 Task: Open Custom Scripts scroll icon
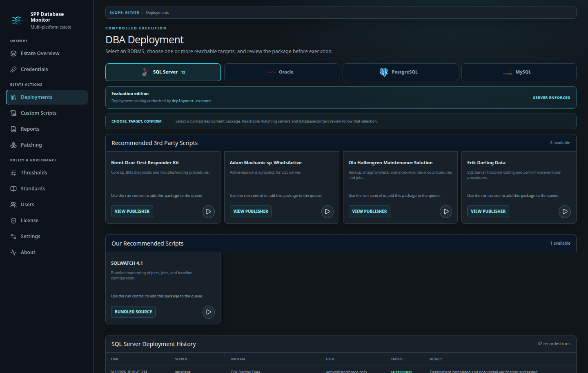13,113
